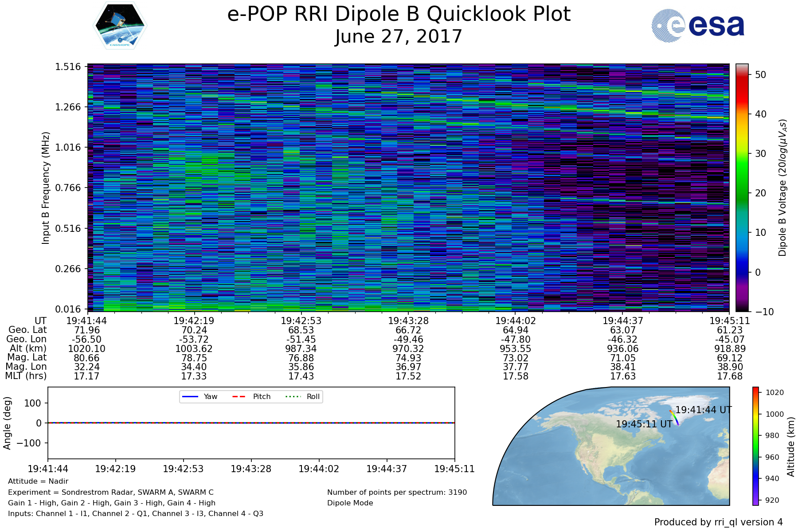Screen dimensions: 798x532
Task: Select the Altitude color bar
Action: tap(755, 446)
